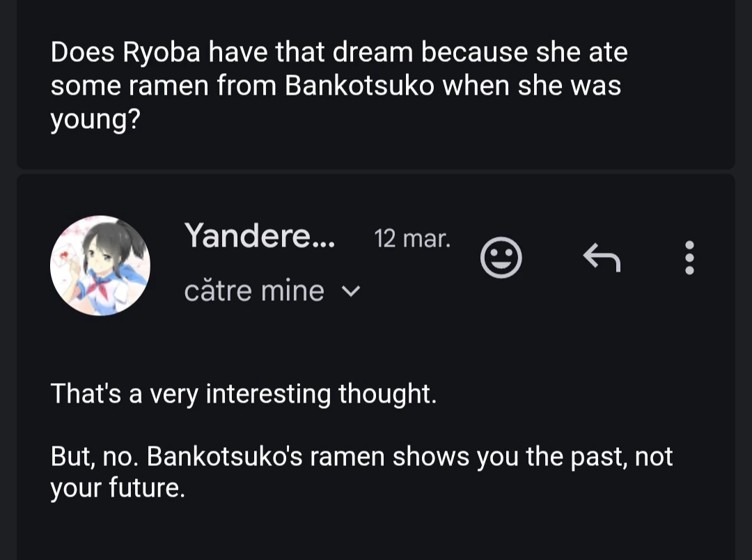Add an emoji reaction to the message

[501, 258]
